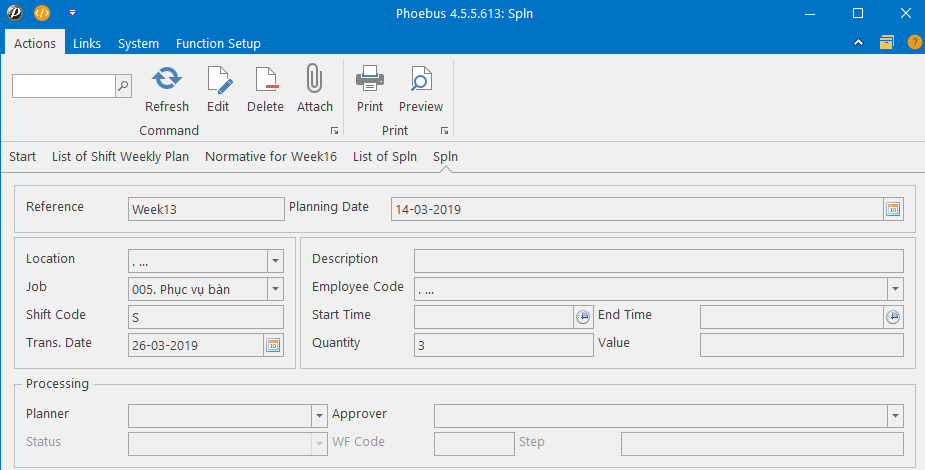
Task: Click the Quantity field showing 3
Action: 504,345
